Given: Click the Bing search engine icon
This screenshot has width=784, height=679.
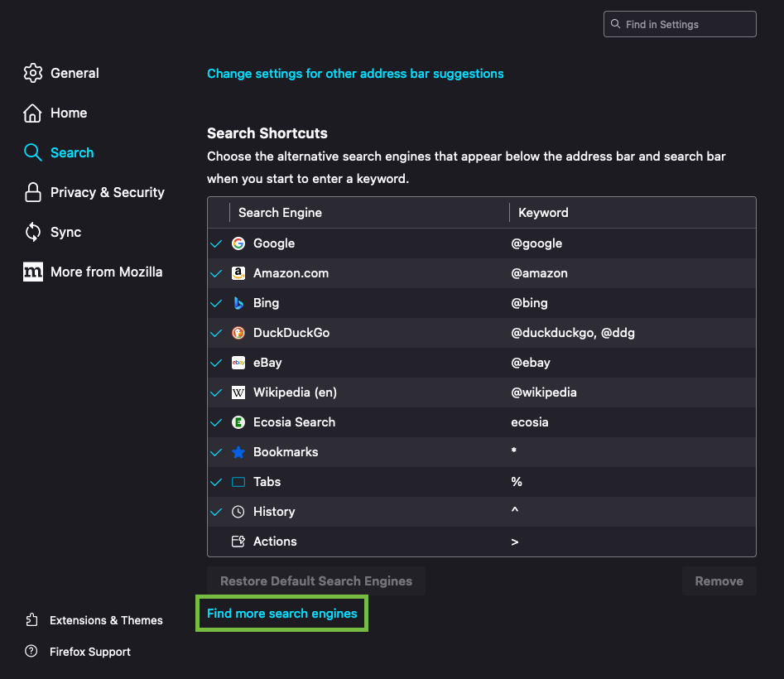Looking at the screenshot, I should (238, 303).
